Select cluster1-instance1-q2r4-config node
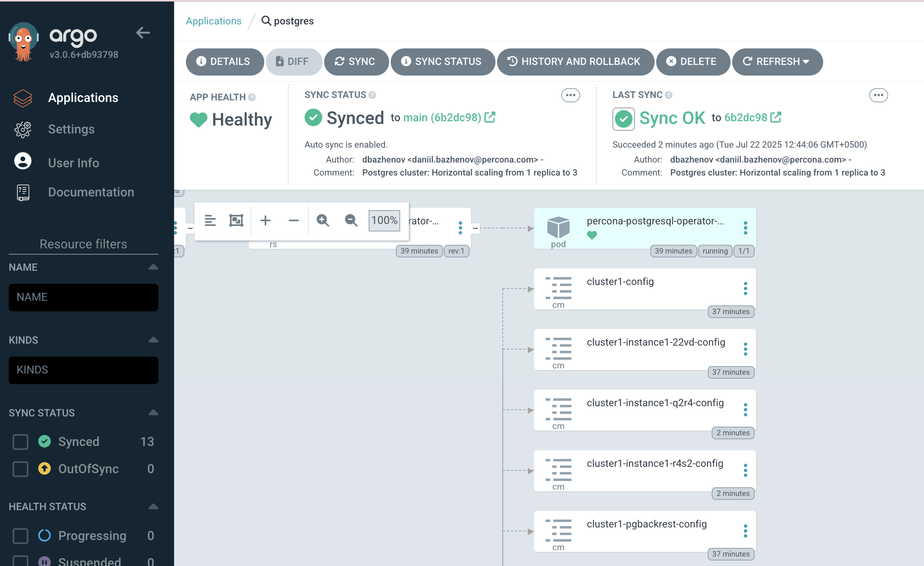924x566 pixels. [645, 410]
